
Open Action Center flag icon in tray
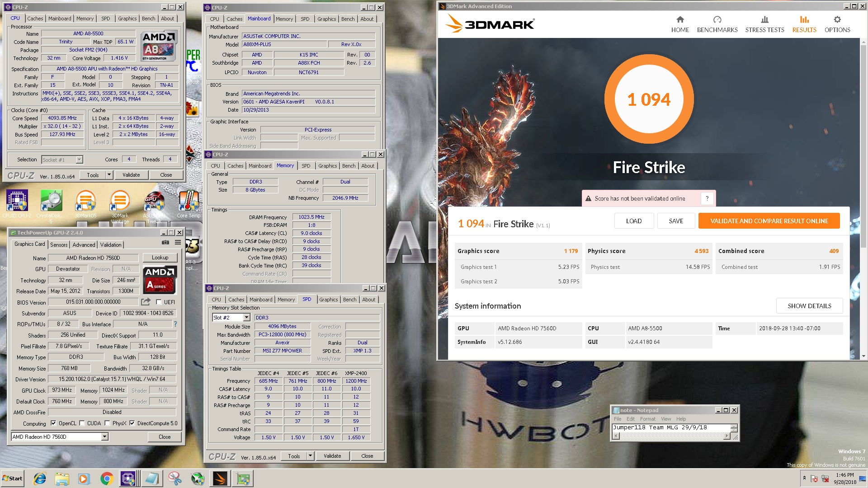tap(814, 479)
